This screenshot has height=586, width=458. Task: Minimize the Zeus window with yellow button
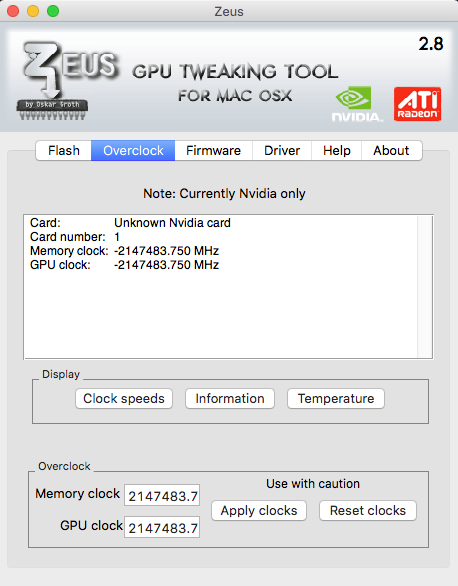point(33,11)
